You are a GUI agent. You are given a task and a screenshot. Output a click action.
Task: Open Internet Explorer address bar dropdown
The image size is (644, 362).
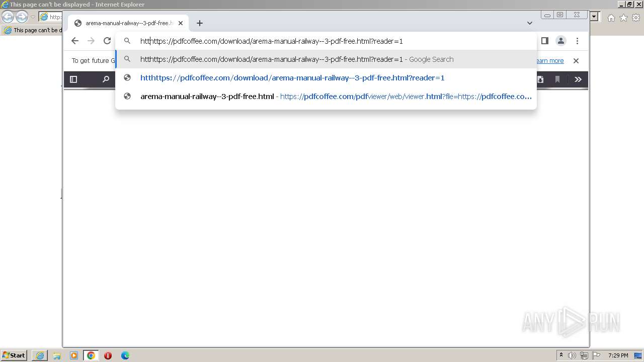click(x=594, y=17)
